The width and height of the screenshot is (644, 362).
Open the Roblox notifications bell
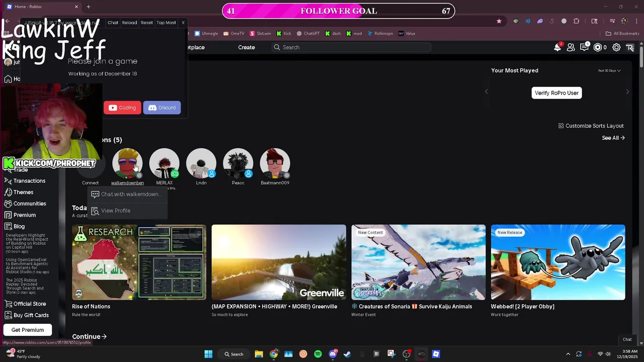(557, 47)
